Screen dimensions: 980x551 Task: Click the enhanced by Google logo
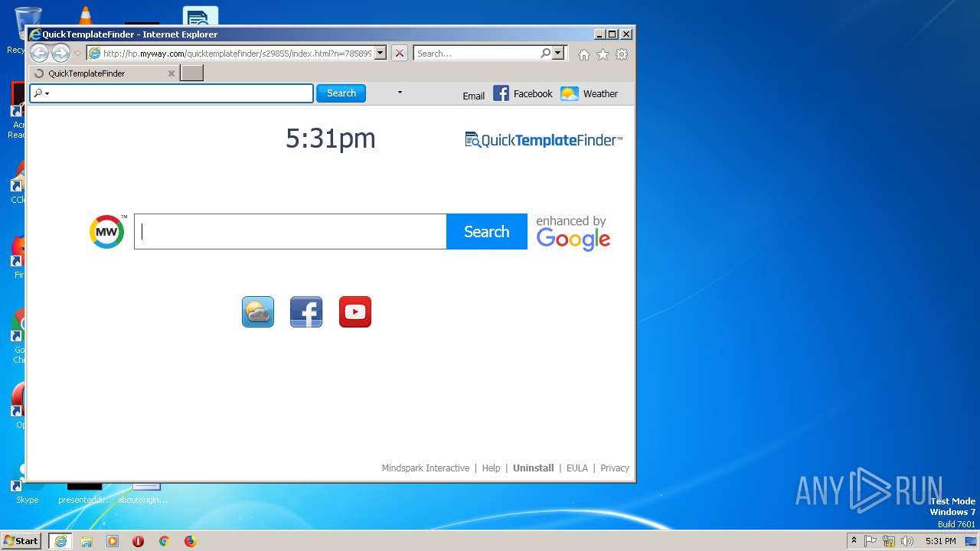(x=573, y=233)
